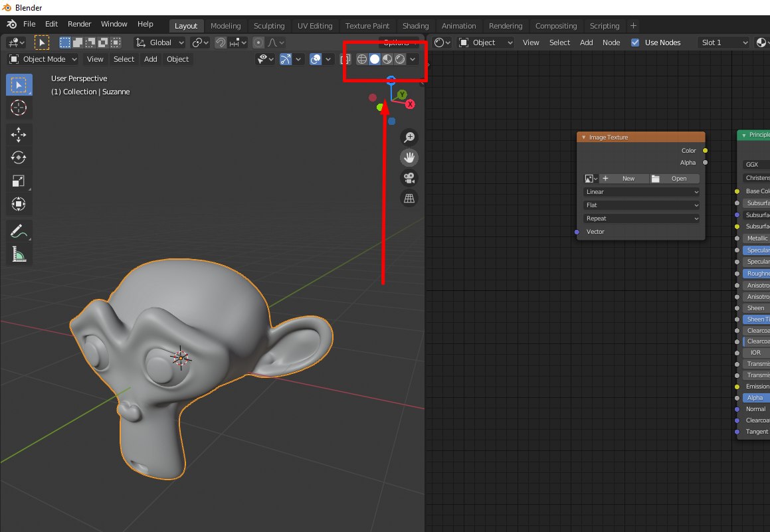Click the pan view hand icon
The width and height of the screenshot is (770, 532).
pyautogui.click(x=409, y=157)
